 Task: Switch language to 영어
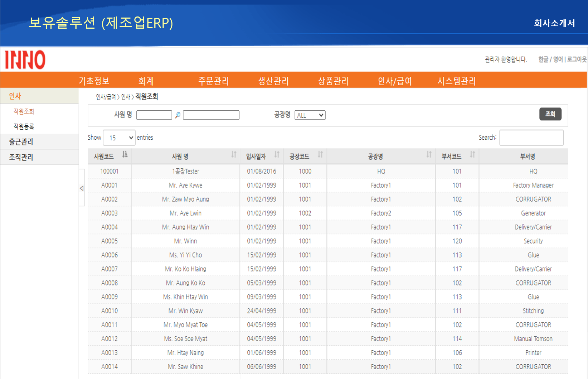point(558,59)
